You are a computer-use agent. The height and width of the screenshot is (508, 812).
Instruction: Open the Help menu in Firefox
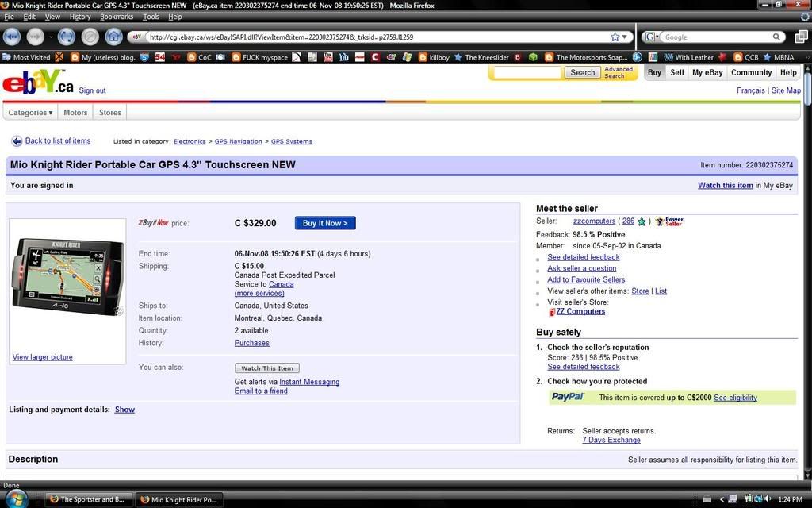tap(175, 17)
